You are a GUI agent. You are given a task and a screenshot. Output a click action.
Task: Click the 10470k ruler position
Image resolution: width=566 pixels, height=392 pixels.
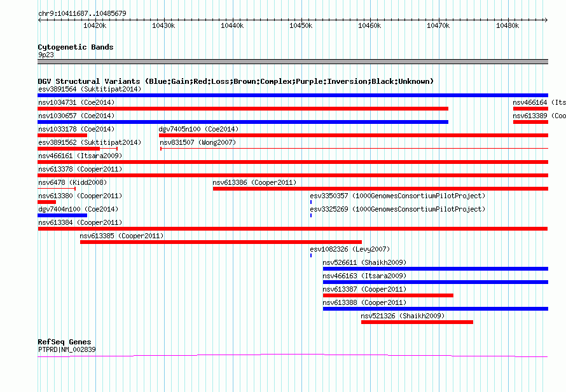coord(438,25)
